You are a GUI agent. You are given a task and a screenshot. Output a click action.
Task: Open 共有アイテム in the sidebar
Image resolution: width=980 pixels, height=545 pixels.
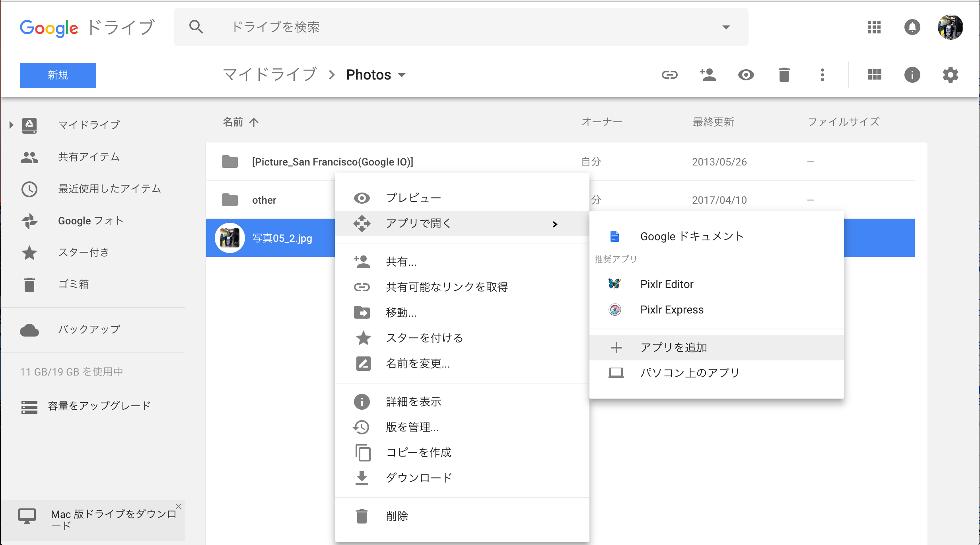89,157
